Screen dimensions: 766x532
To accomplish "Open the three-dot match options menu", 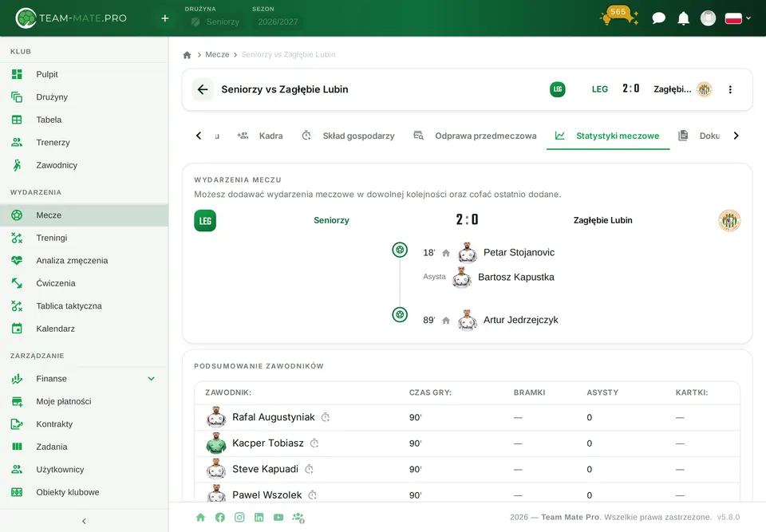I will pyautogui.click(x=730, y=89).
